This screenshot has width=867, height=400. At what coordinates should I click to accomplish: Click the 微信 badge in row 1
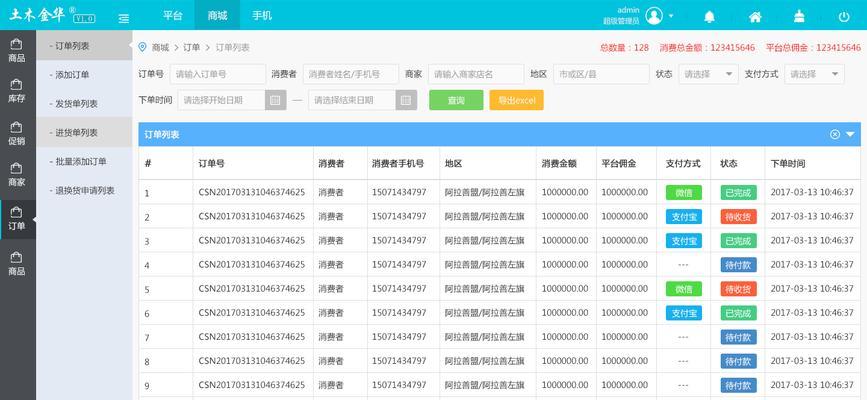pos(683,193)
